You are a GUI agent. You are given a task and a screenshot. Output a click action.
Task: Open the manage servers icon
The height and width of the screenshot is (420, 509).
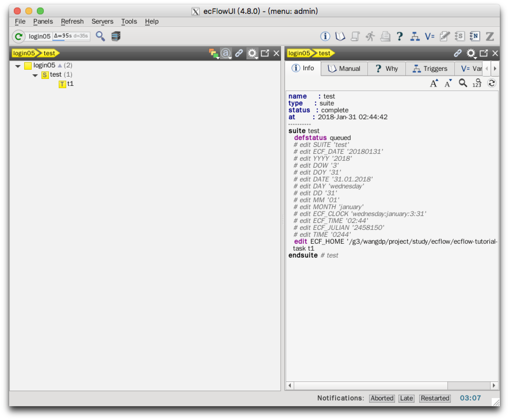point(116,36)
